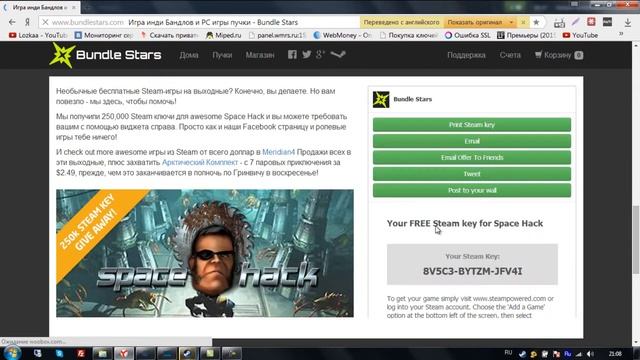
Task: Click the tray volume speaker icon
Action: click(x=590, y=354)
